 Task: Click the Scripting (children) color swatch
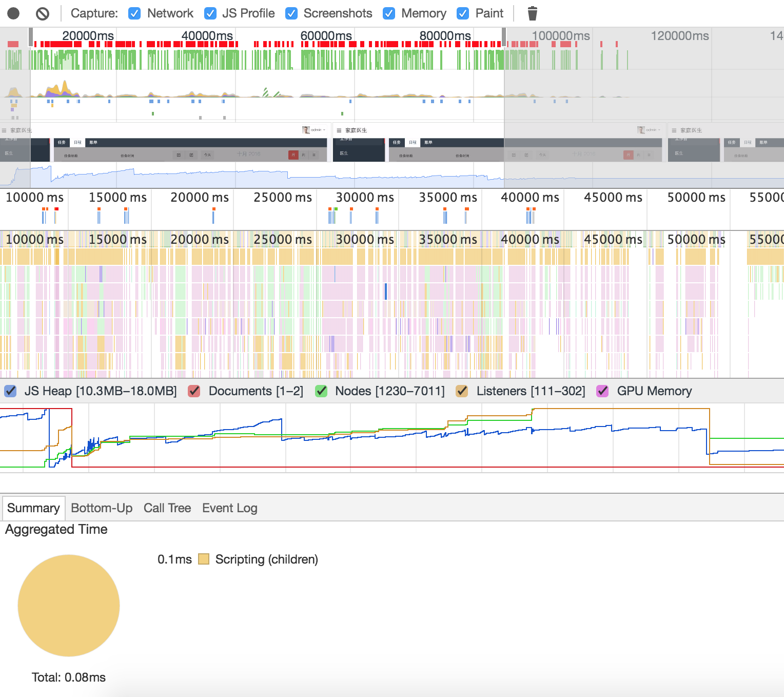coord(204,559)
